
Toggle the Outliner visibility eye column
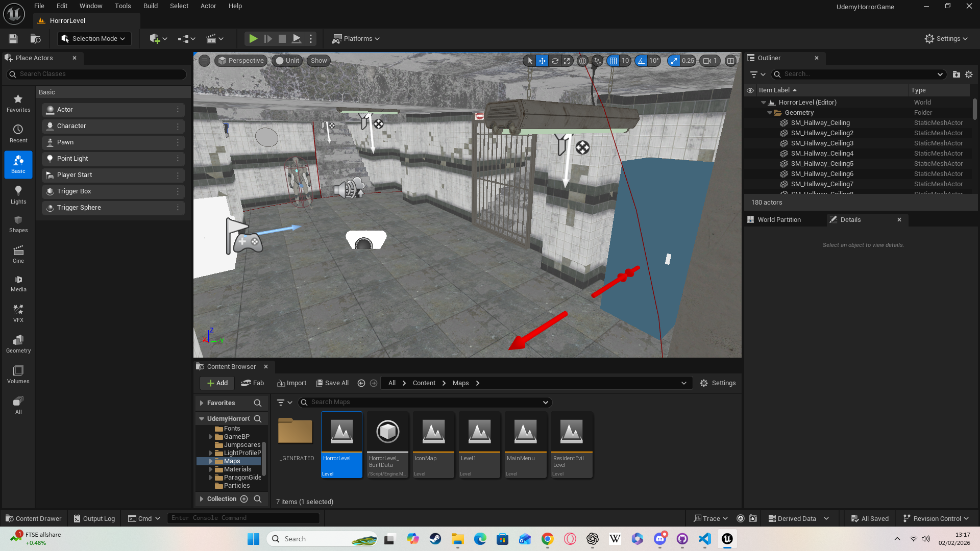(750, 90)
